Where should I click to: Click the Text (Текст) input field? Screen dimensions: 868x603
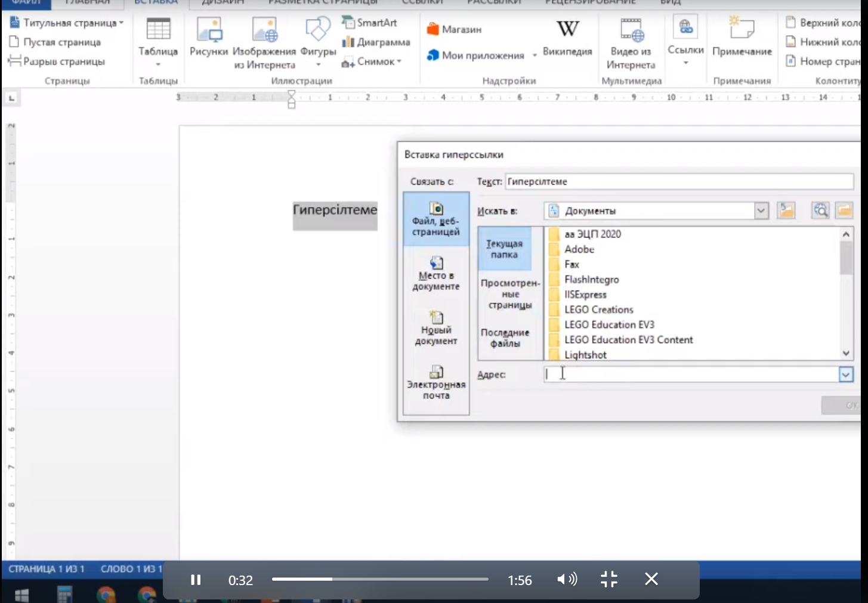[679, 182]
